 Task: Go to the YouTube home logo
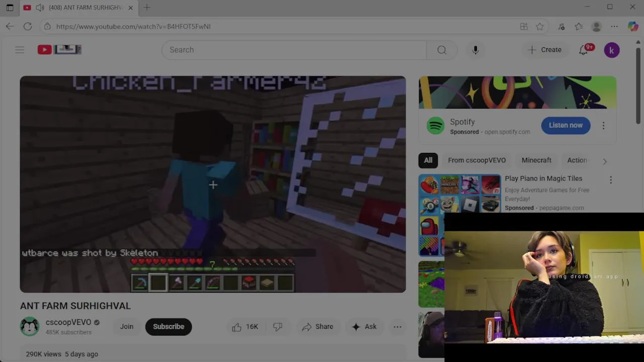[x=59, y=49]
